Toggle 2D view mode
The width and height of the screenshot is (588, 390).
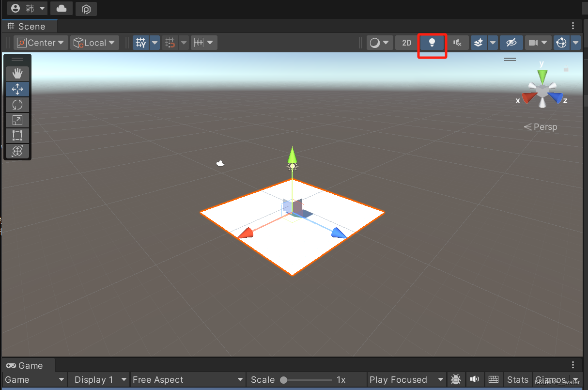tap(406, 43)
